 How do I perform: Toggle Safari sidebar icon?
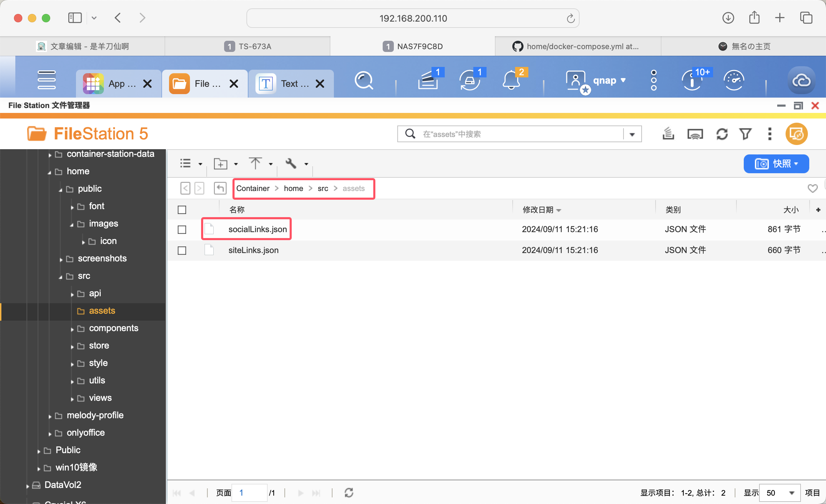[75, 18]
